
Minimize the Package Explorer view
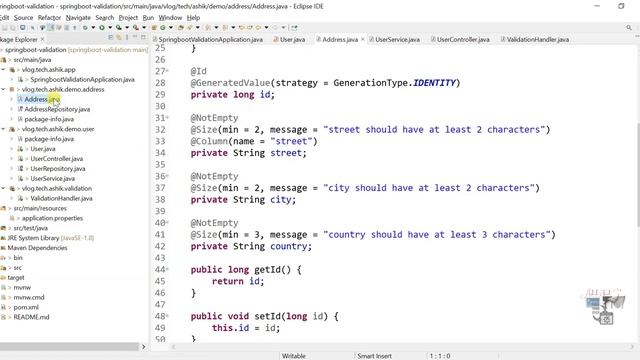click(135, 37)
